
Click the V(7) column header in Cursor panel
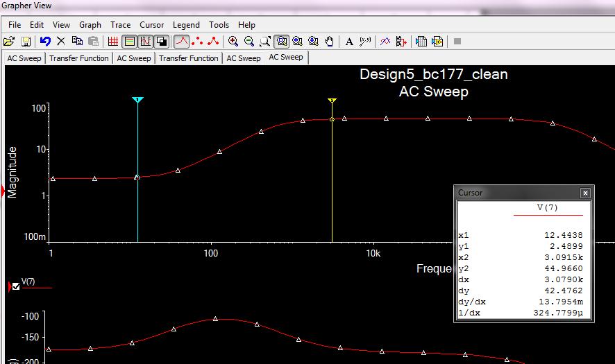click(x=548, y=207)
